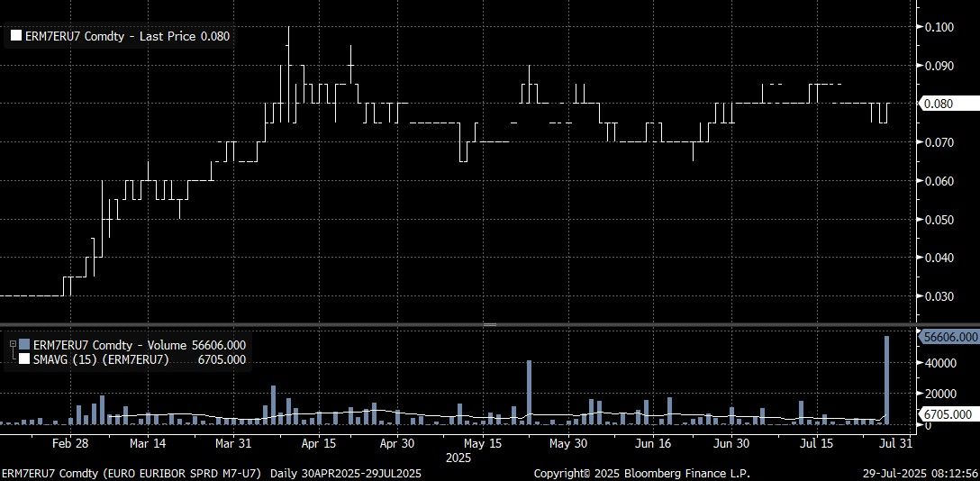Click the 'Copyright 2025 Bloomberg Finance L.P.' text

coord(642,474)
